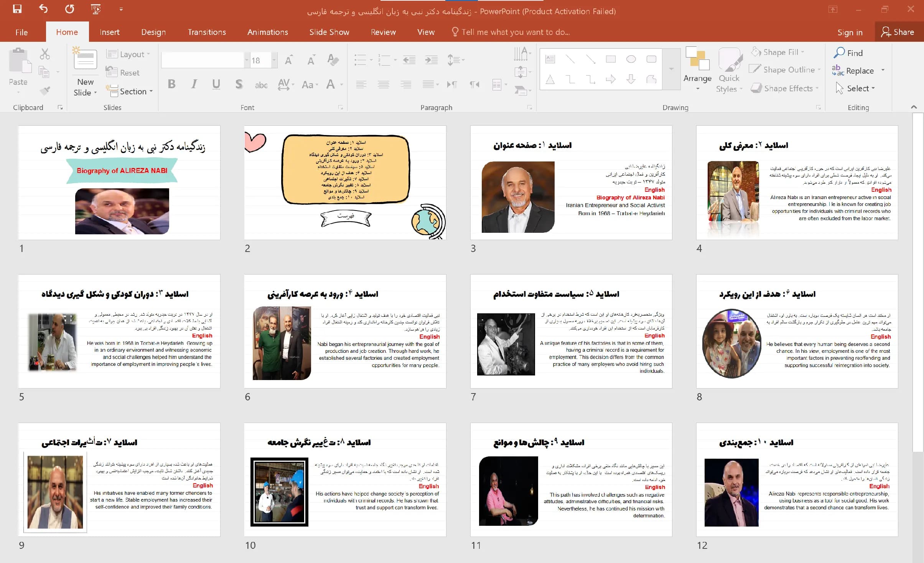Toggle Bold formatting
924x563 pixels.
click(171, 84)
